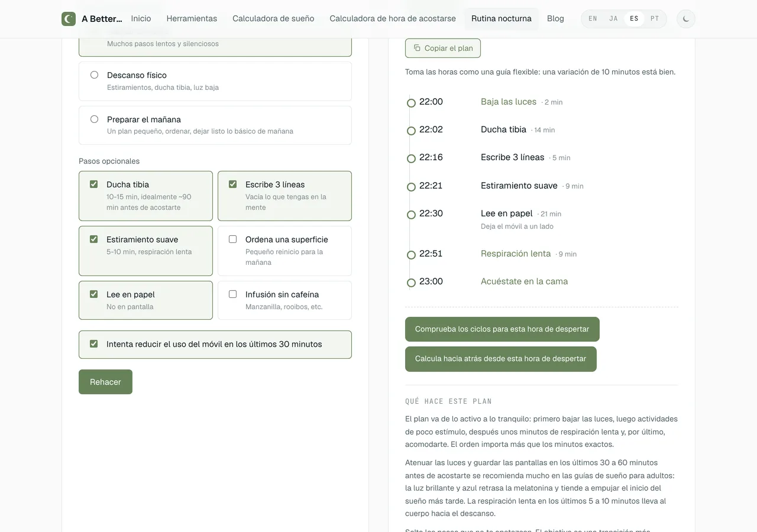Uncheck the Escribe 3 líneas checkbox

(x=232, y=184)
